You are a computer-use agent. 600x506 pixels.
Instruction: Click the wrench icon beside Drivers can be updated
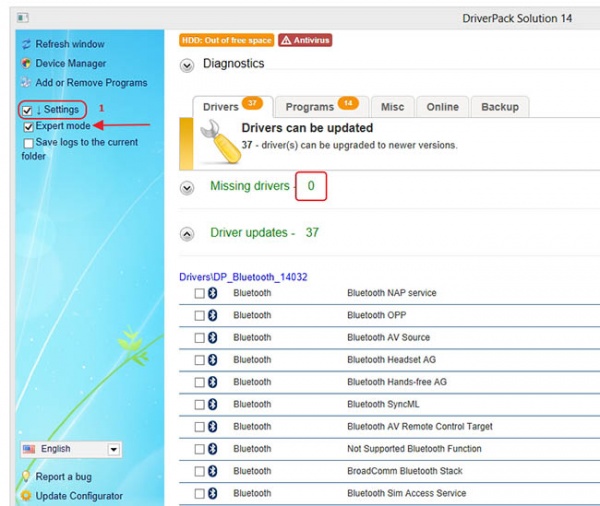tap(221, 142)
